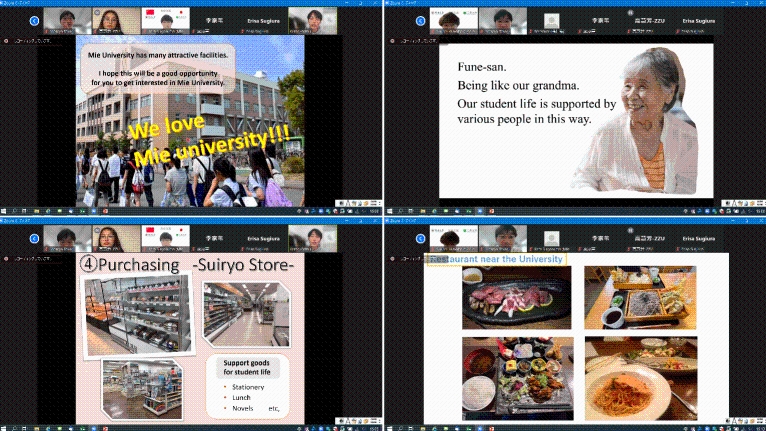Viewport: 766px width, 431px height.
Task: Open the Windows Start menu in top-left screenshot taskbar
Action: 3,211
